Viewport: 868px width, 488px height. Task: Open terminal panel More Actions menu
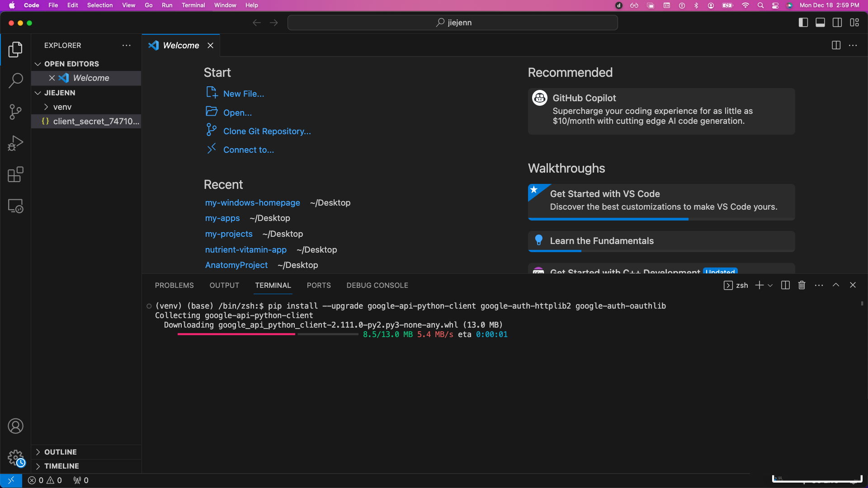[x=819, y=285]
